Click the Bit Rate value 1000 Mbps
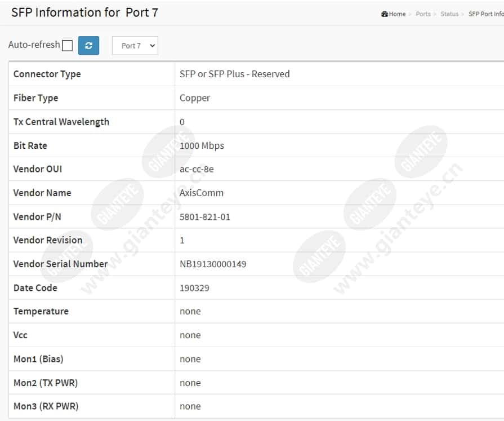504x421 pixels. pyautogui.click(x=202, y=146)
